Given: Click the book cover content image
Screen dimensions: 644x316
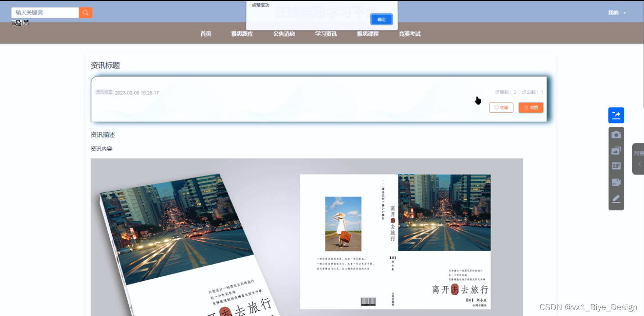Looking at the screenshot, I should pyautogui.click(x=306, y=237).
